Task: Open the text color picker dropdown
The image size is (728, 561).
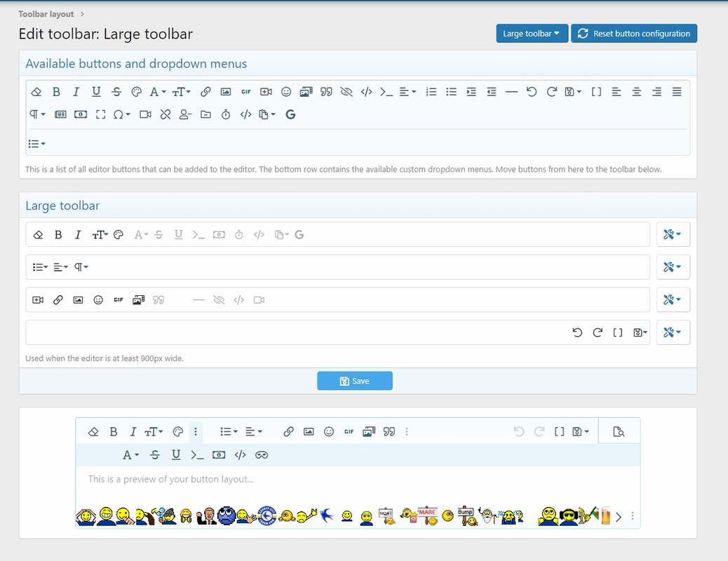Action: (156, 91)
